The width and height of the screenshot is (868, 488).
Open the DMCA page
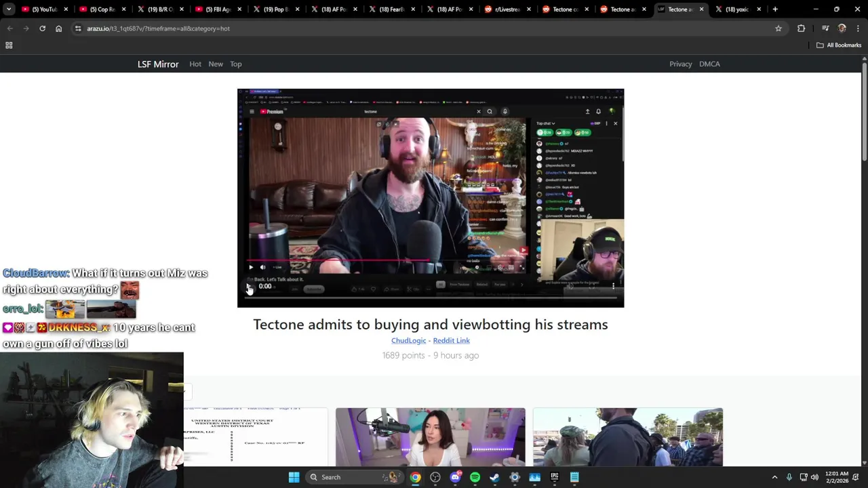(709, 64)
